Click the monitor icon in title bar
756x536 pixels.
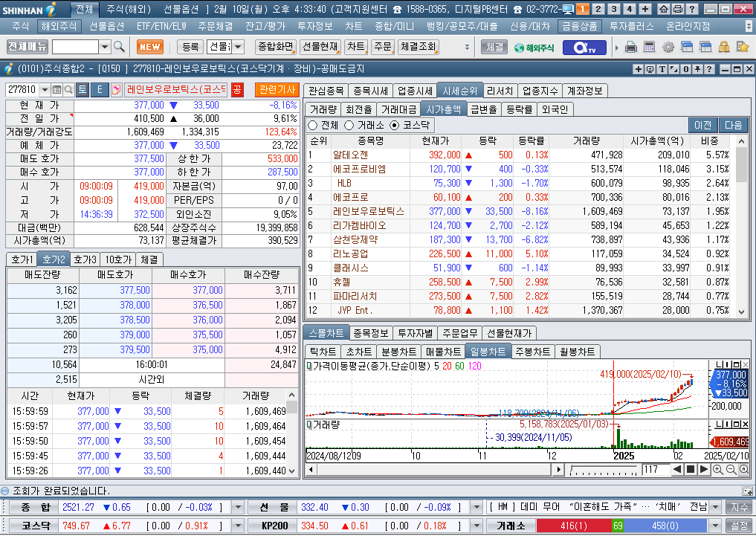(x=568, y=9)
